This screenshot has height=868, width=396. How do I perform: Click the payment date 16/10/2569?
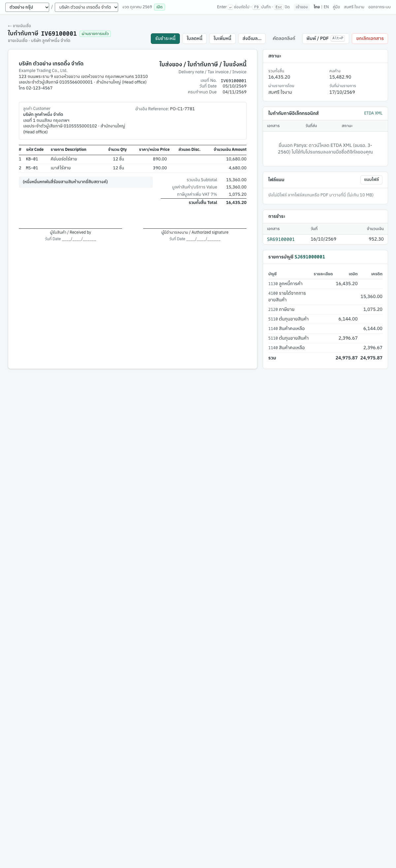click(x=323, y=239)
